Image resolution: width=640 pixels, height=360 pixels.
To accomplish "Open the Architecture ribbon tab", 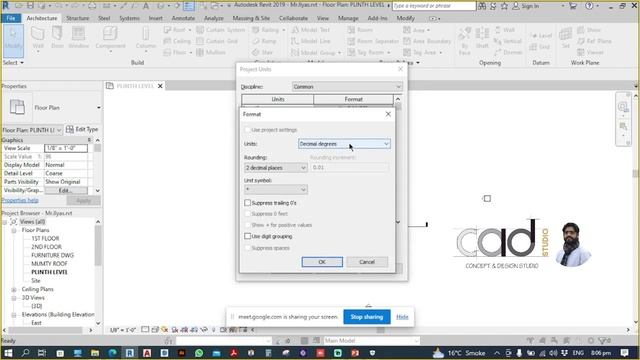I will (42, 18).
